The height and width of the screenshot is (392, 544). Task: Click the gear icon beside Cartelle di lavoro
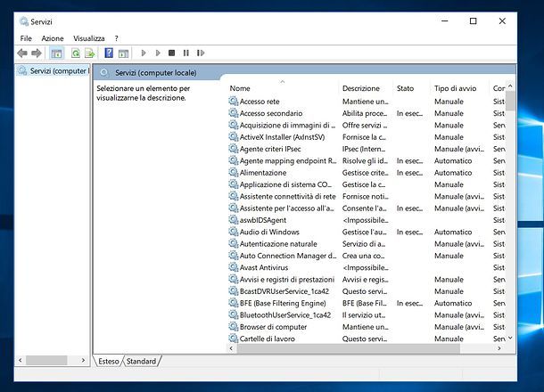[x=233, y=339]
